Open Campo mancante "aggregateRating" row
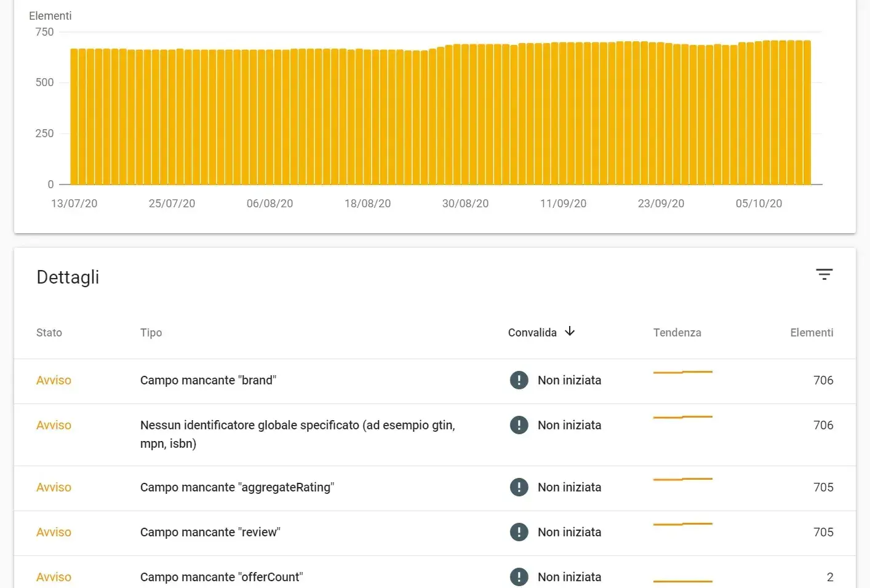Screen dimensions: 870x588 (435, 488)
